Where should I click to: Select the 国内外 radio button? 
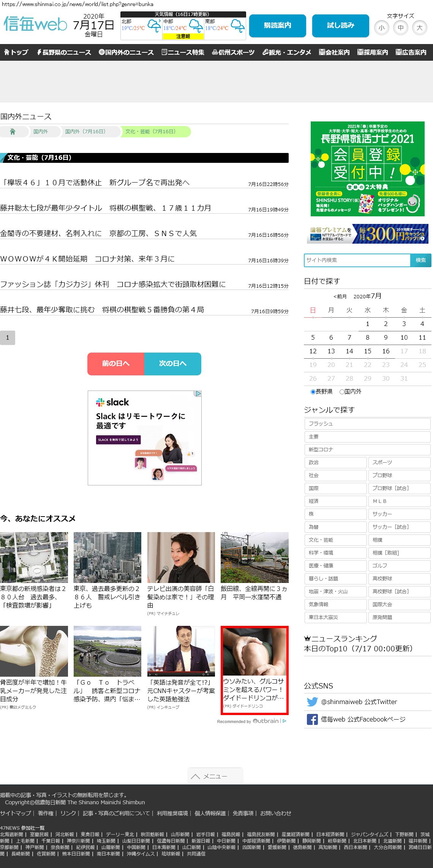(342, 392)
